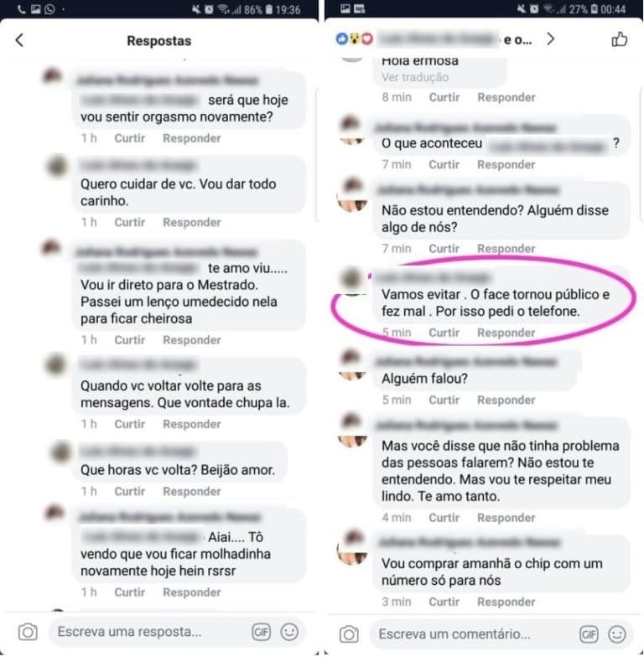Click Responder under 'Vamos evitar' comment
Screen dimensions: 644x667
coord(506,333)
